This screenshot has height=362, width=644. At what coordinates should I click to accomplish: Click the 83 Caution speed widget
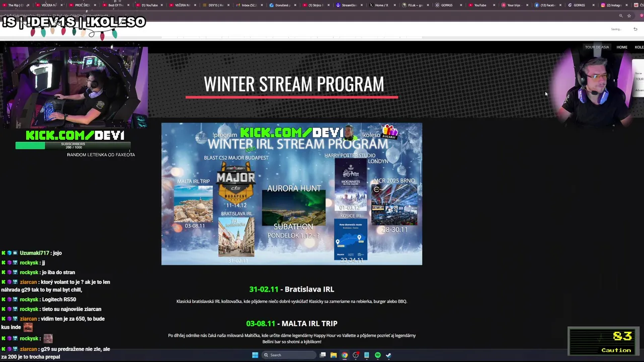(604, 341)
